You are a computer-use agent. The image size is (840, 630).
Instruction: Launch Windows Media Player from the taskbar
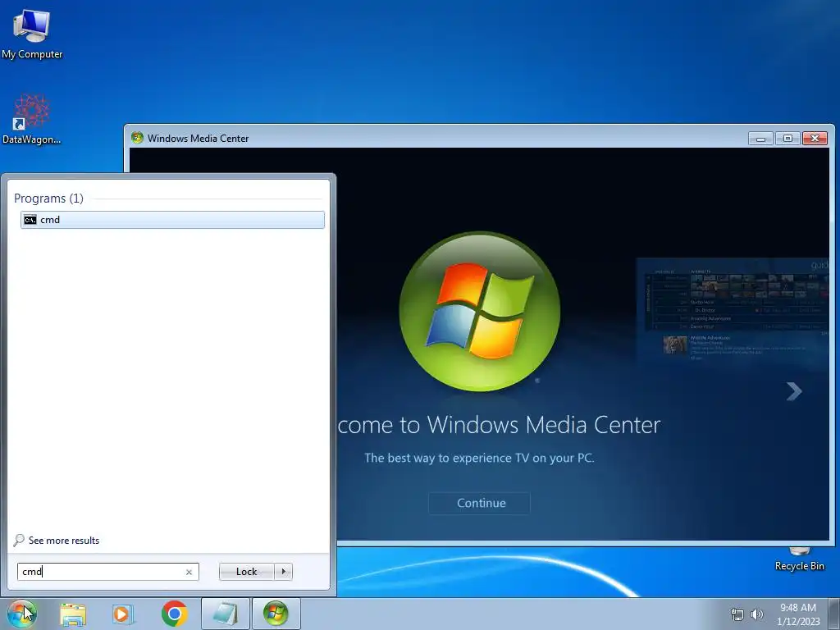123,614
